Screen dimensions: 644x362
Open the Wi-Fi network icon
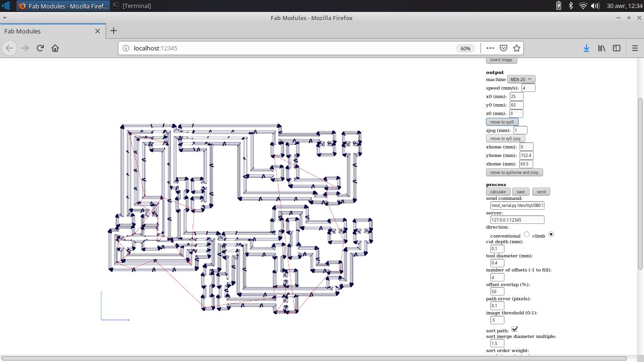click(x=583, y=6)
